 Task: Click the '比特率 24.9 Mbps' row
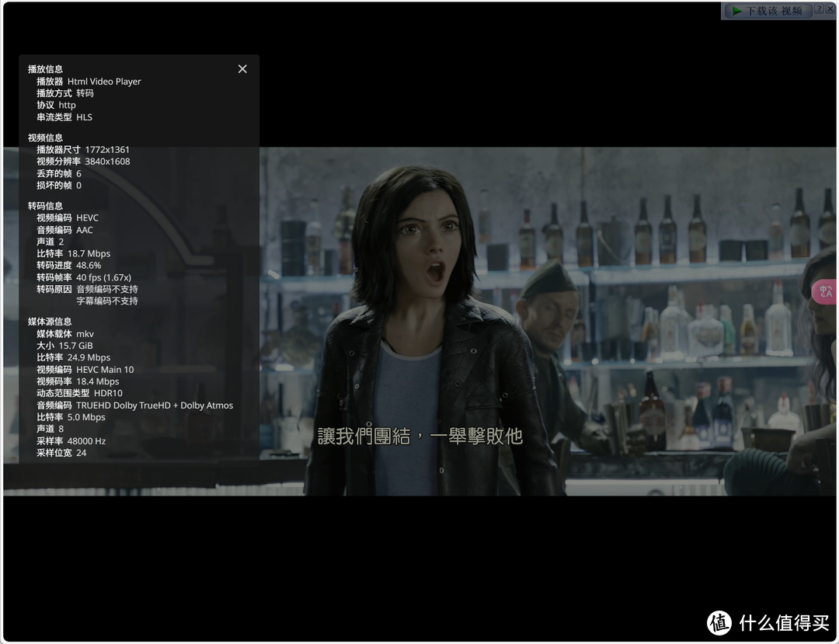(x=73, y=357)
